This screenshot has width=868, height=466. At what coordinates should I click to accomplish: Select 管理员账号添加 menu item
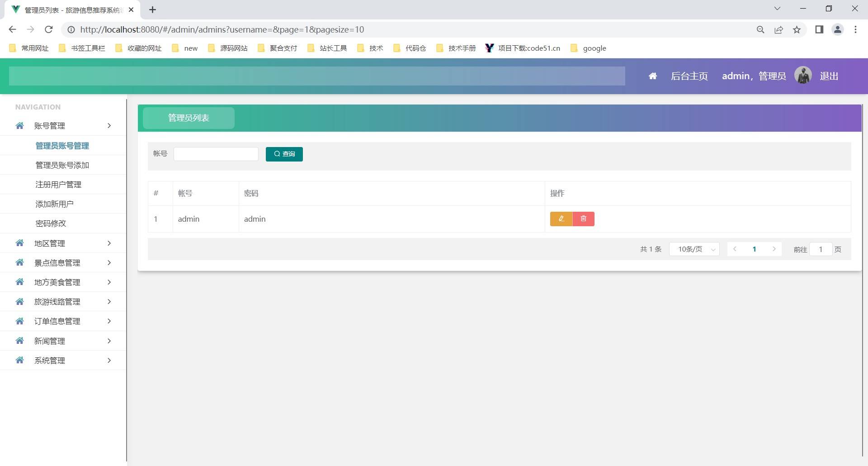point(62,165)
